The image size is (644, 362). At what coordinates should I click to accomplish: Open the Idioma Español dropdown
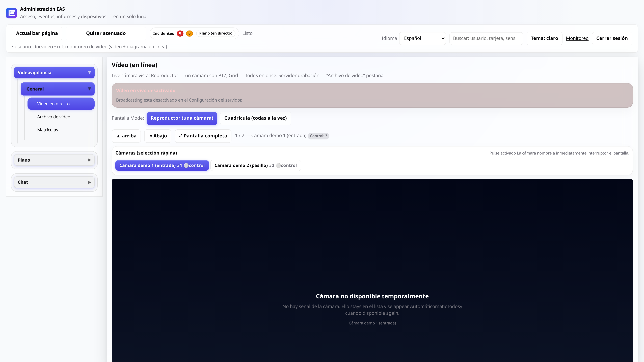[x=422, y=38]
